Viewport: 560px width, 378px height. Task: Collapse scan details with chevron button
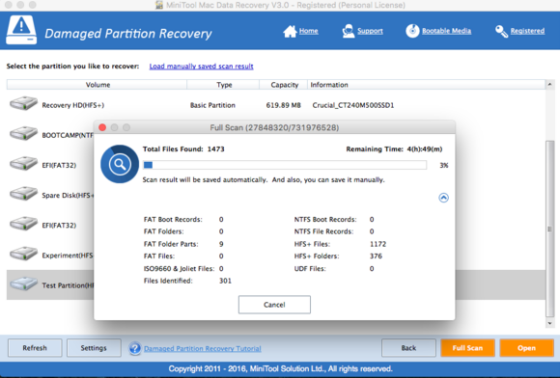point(443,198)
